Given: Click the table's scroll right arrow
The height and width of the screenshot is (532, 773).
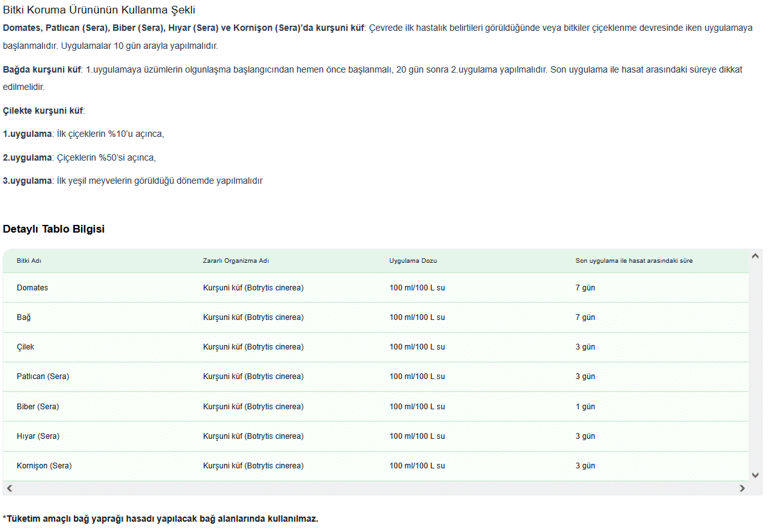Looking at the screenshot, I should [742, 488].
